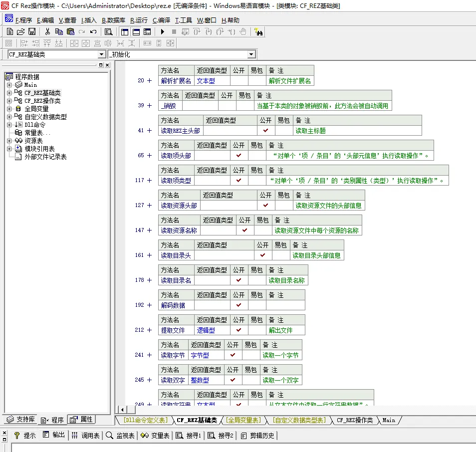Open the CF_REZ基础类 class dropdown

coord(101,54)
